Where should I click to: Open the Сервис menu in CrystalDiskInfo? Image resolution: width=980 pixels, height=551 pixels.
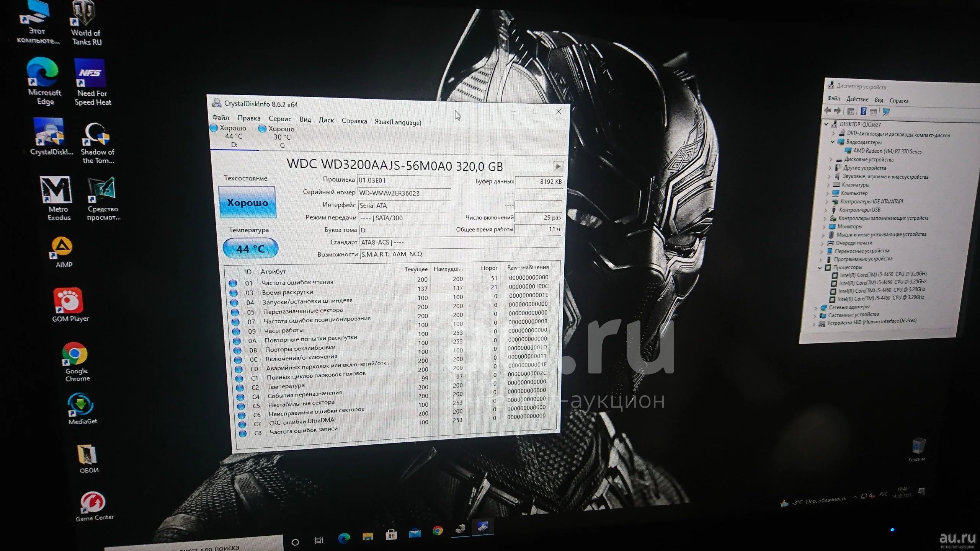pos(280,119)
